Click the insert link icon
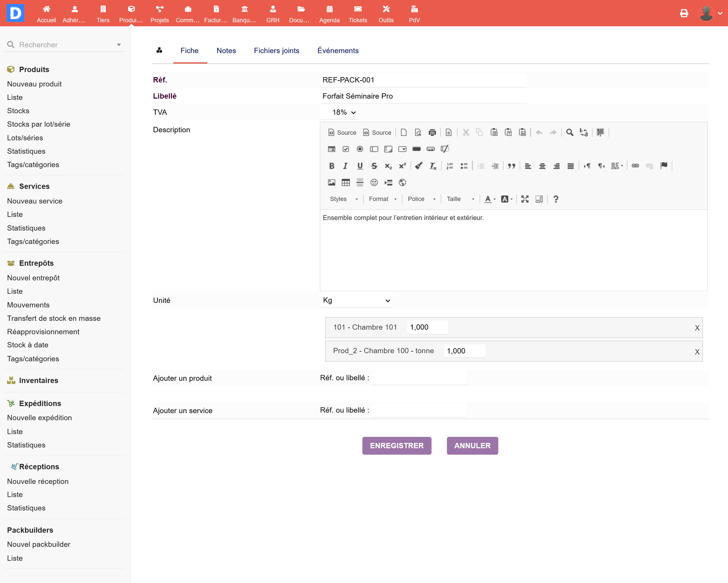The width and height of the screenshot is (728, 583). [x=635, y=166]
